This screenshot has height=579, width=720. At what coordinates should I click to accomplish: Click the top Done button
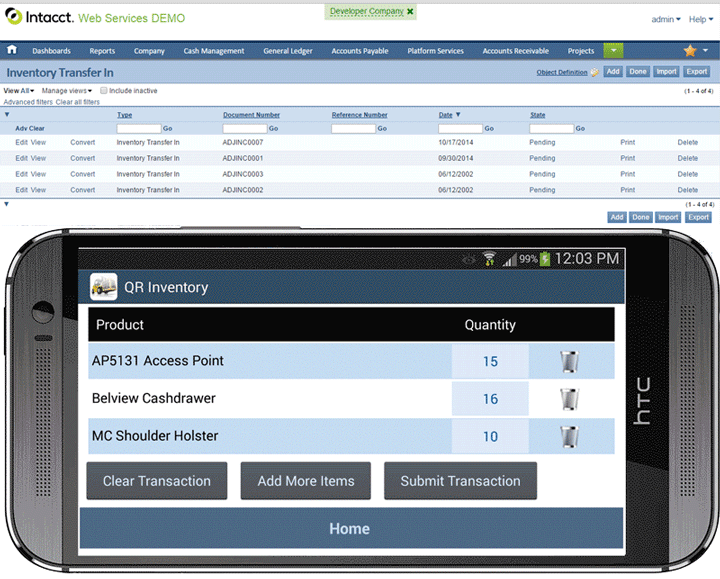638,72
